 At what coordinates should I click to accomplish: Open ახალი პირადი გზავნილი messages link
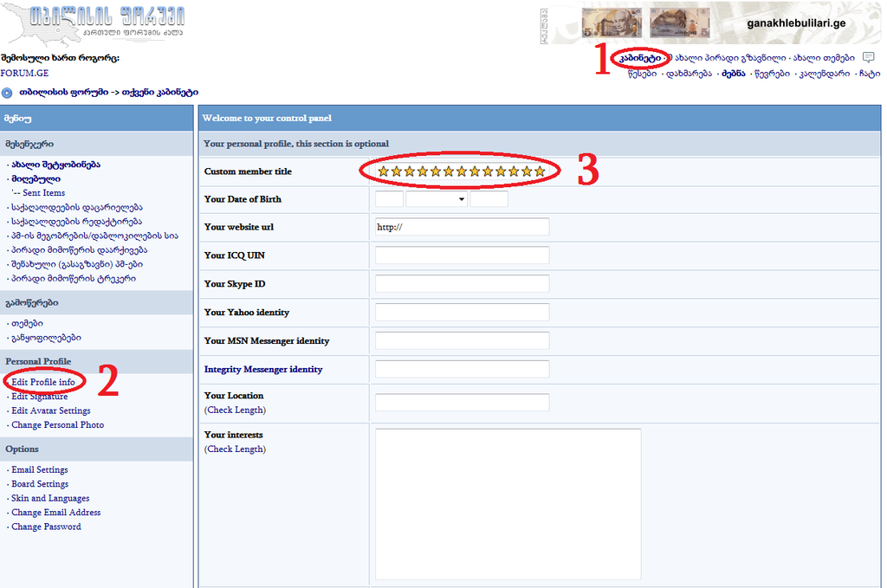coord(727,58)
